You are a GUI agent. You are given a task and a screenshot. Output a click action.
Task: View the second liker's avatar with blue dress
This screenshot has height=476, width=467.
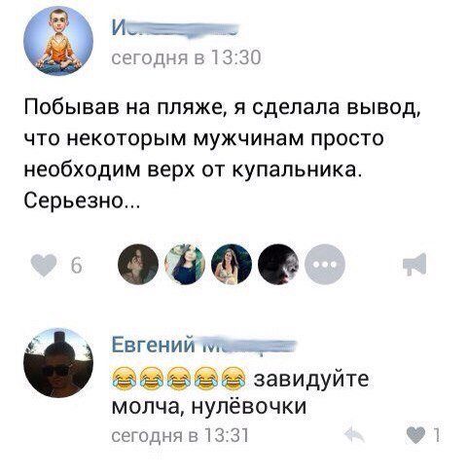coord(185,265)
